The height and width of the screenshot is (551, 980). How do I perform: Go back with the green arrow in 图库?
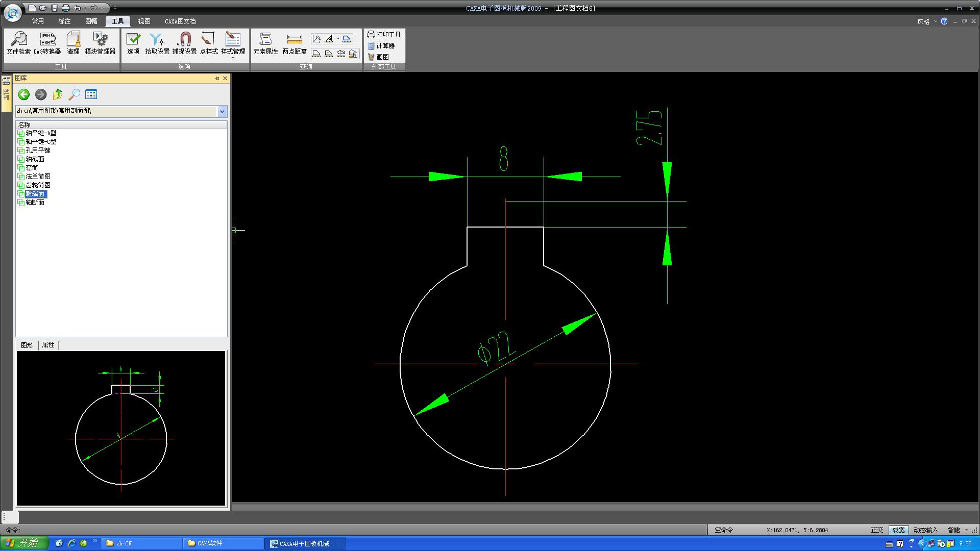pyautogui.click(x=23, y=94)
